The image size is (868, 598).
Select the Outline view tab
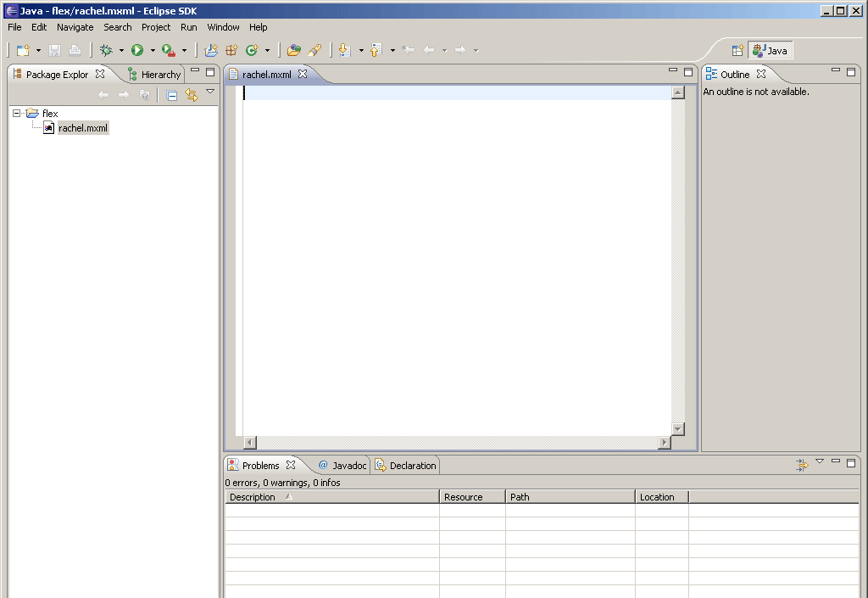point(735,74)
